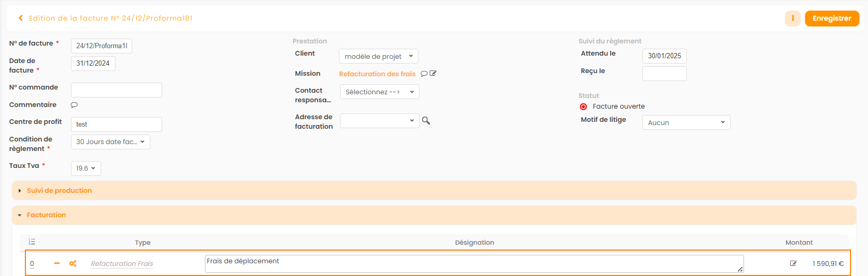The image size is (868, 276).
Task: Click the Enregistrer button
Action: click(831, 18)
